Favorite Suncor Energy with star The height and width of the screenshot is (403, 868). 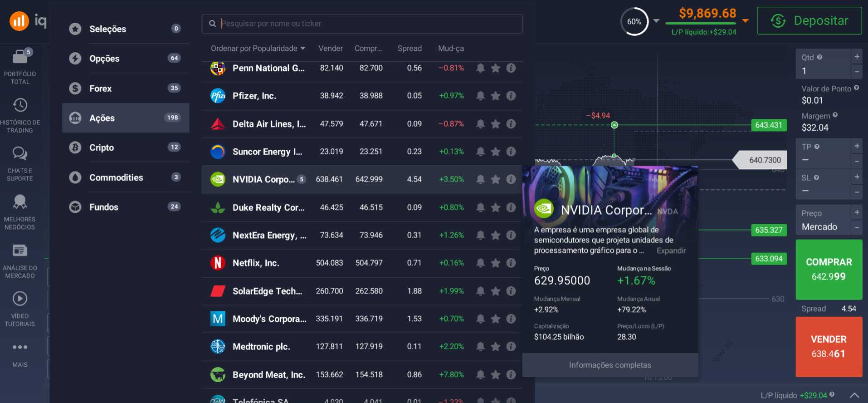click(496, 151)
